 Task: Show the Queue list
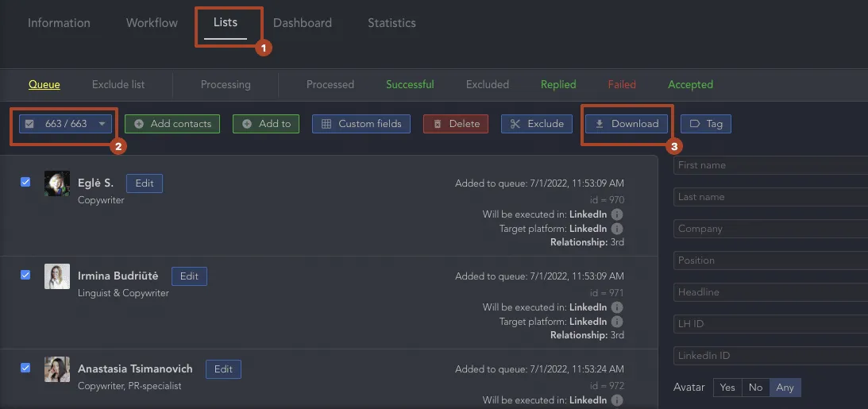pos(44,85)
